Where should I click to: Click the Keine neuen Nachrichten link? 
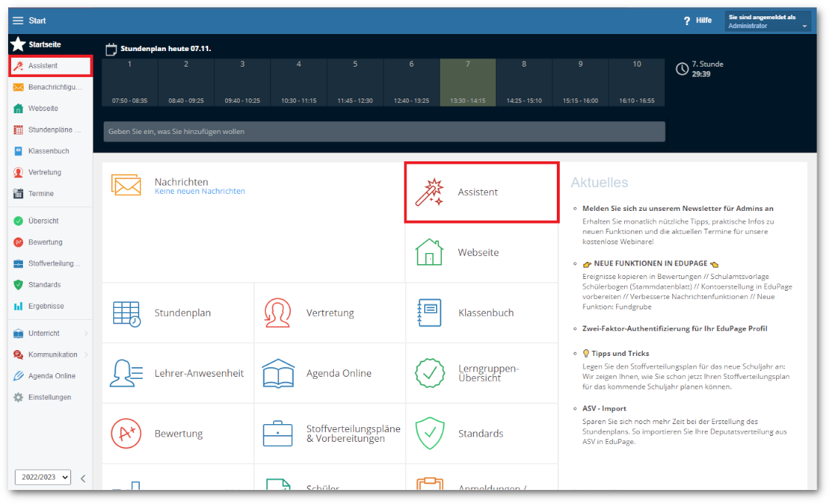200,192
